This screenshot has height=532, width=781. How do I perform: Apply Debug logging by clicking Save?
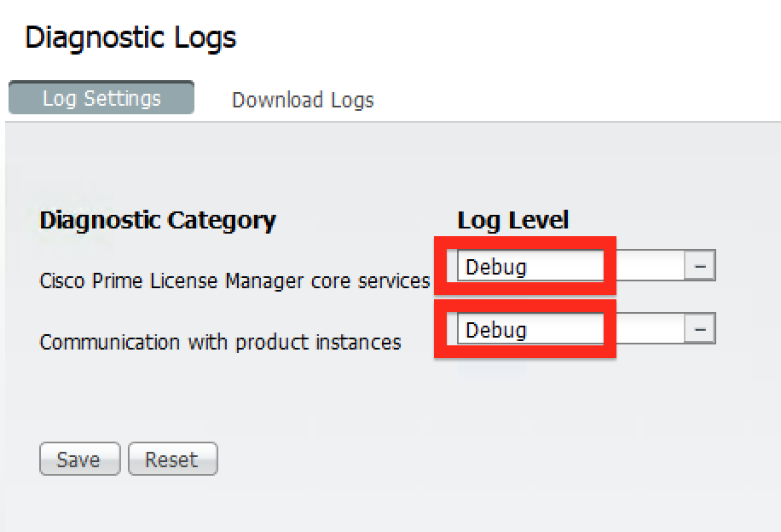[79, 459]
